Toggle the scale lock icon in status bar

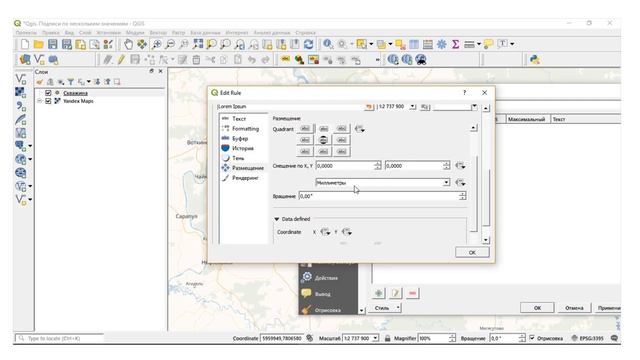(x=387, y=338)
